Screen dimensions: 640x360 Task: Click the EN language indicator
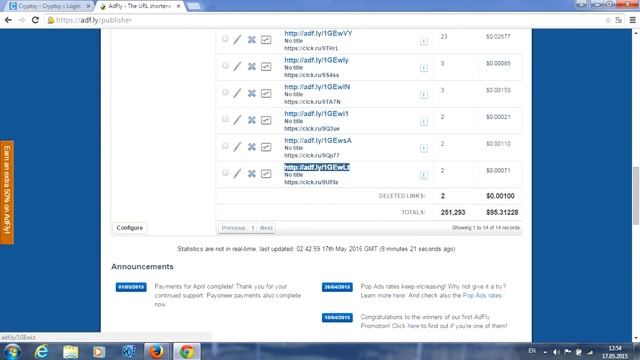tap(532, 351)
